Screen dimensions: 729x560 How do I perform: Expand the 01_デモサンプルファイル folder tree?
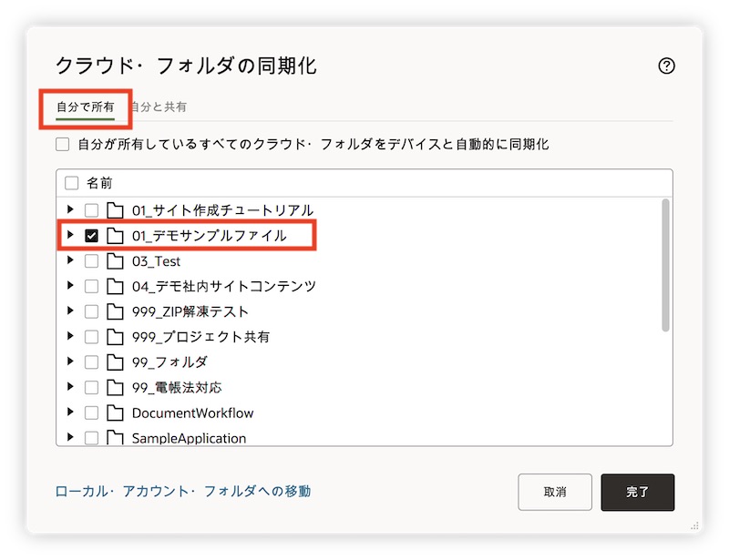click(x=70, y=236)
